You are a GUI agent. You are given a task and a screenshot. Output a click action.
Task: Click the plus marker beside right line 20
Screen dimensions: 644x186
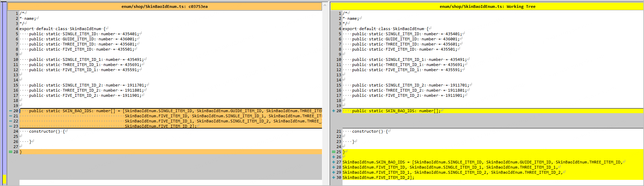coord(334,111)
